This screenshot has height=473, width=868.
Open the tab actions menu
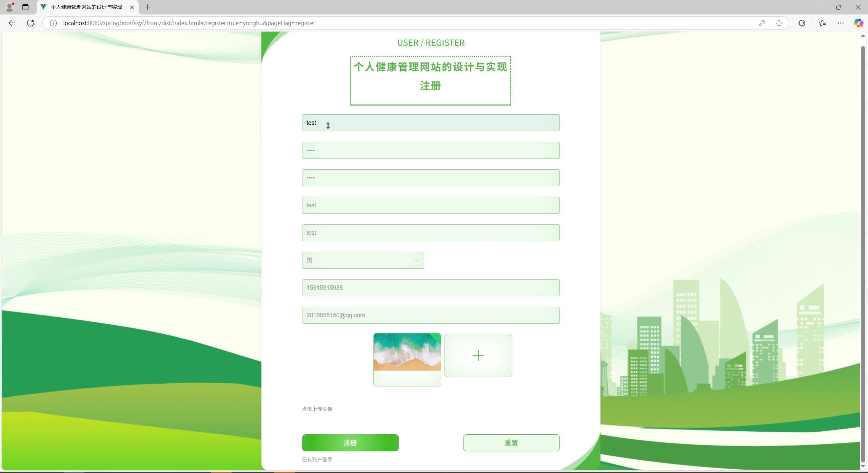click(25, 7)
